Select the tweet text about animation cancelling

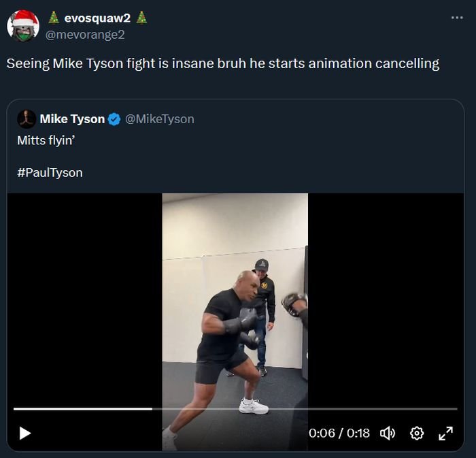coord(223,64)
